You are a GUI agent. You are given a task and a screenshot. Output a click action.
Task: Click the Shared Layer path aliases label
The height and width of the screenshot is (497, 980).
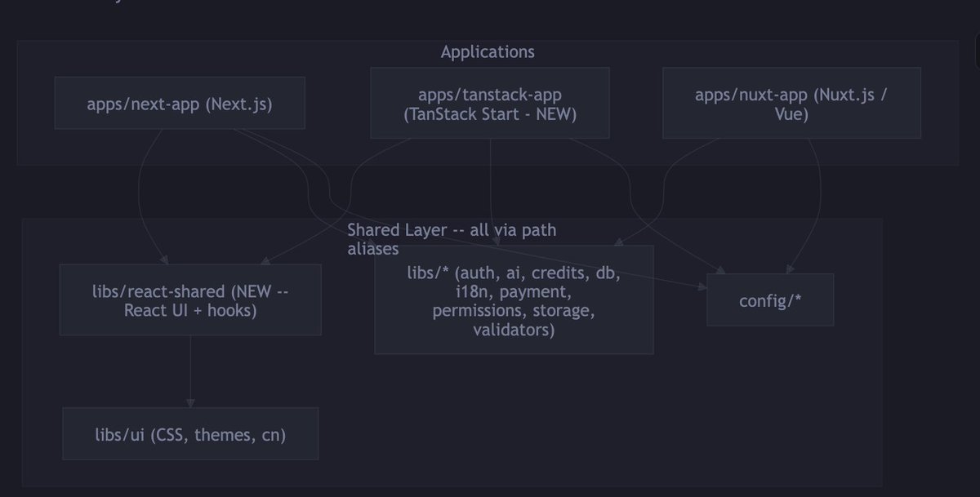coord(452,239)
